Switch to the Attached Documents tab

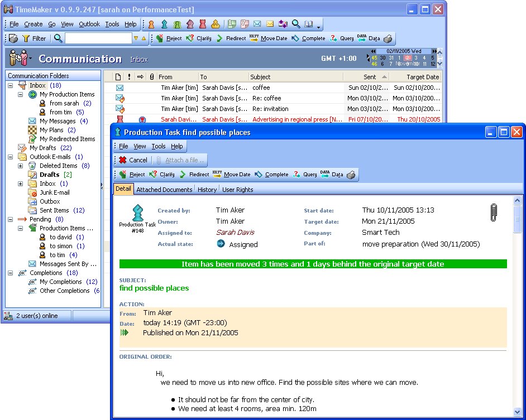164,190
